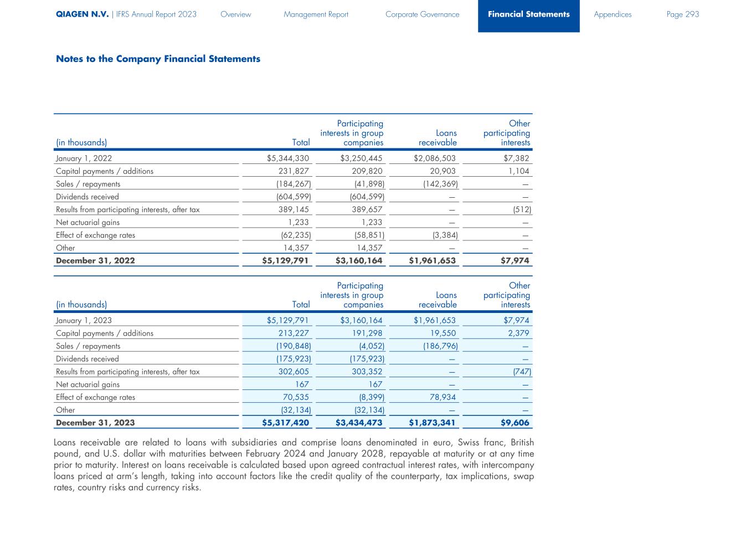
Task: Select the other participating interests value $9,606
Action: point(515,423)
